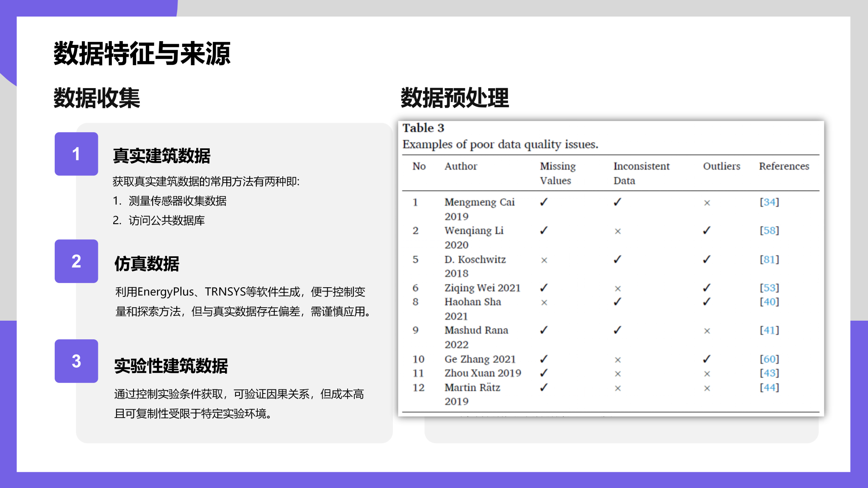The image size is (868, 488).
Task: Open reference link [34]
Action: coord(769,202)
